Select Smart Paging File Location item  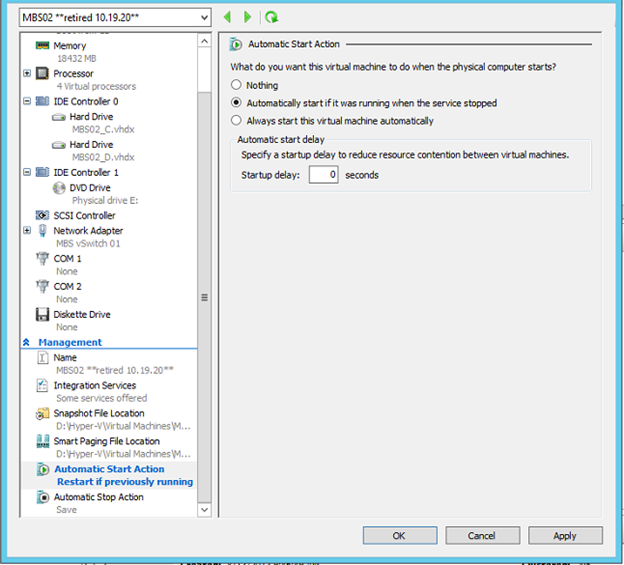pyautogui.click(x=106, y=441)
